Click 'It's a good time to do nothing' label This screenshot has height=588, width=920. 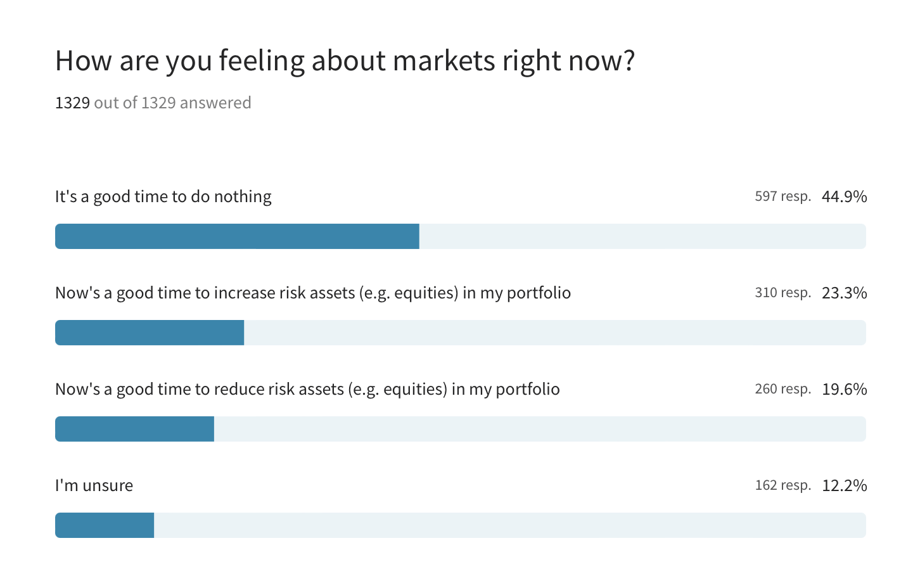coord(163,196)
